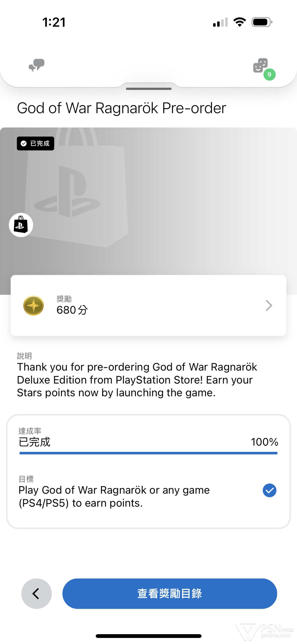297x644 pixels.
Task: Open the 680分 reward card
Action: 148,305
